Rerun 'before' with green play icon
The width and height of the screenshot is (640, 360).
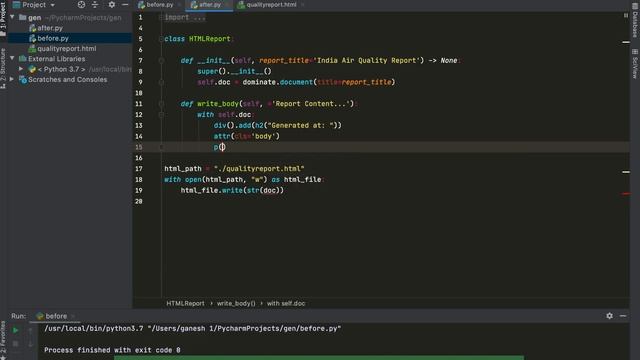pyautogui.click(x=16, y=330)
